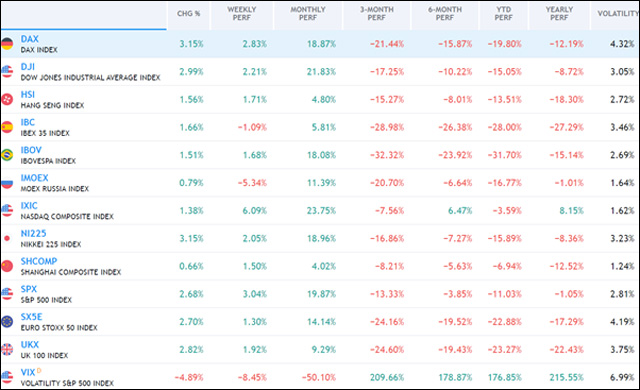Sort table by MONTHLY PERF column

click(308, 13)
